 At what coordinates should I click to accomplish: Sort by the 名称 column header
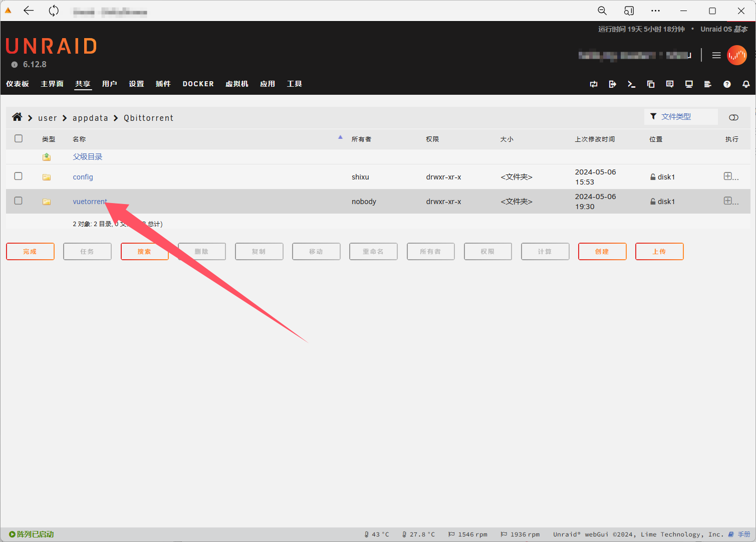[79, 139]
